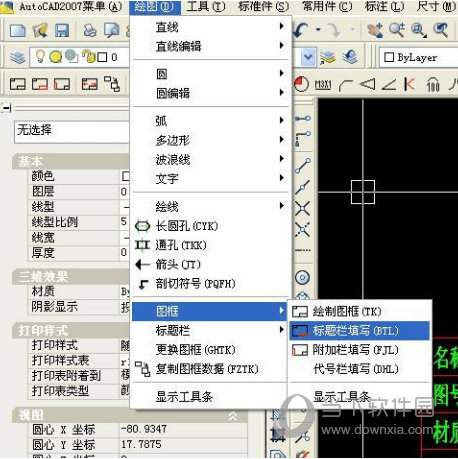The width and height of the screenshot is (458, 459).
Task: Toggle the layer freeze sun icon
Action: point(55,57)
